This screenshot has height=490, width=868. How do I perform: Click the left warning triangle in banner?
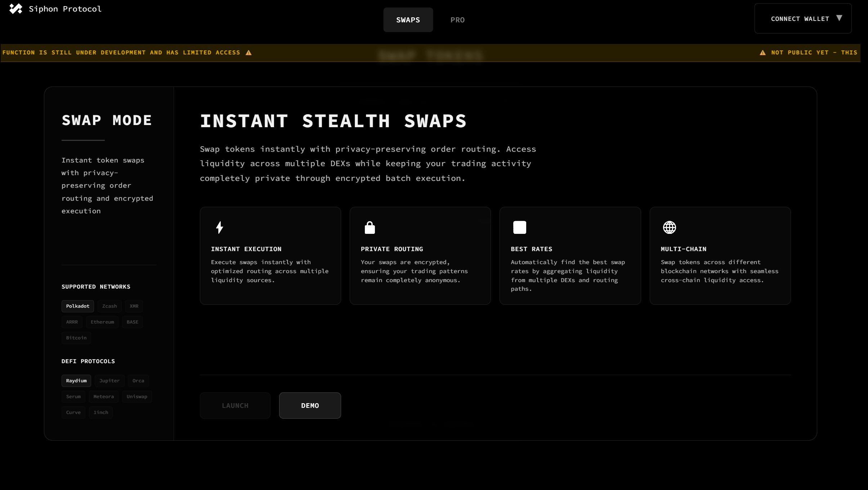249,53
